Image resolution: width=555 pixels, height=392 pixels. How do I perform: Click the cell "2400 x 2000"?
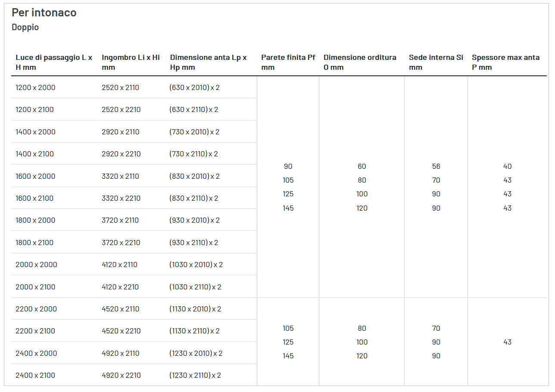point(37,353)
